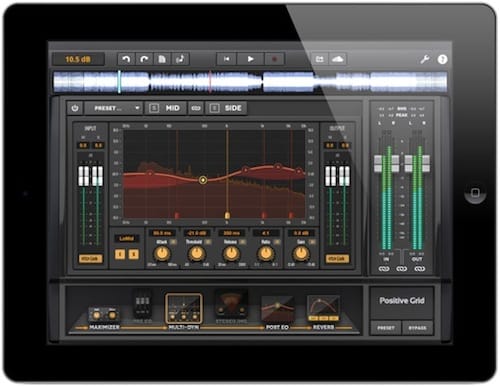Screen dimensions: 500x387
Task: Click the master OUT right fader handle
Action: pyautogui.click(x=426, y=163)
